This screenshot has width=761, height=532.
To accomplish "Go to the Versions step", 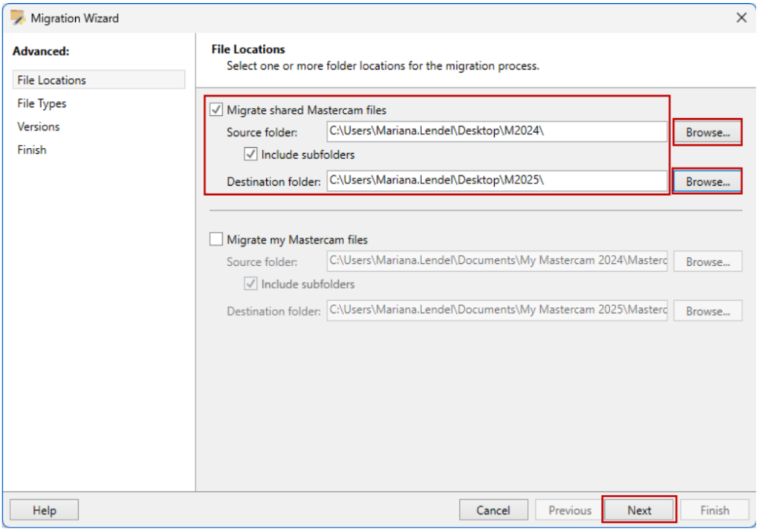I will pyautogui.click(x=39, y=127).
